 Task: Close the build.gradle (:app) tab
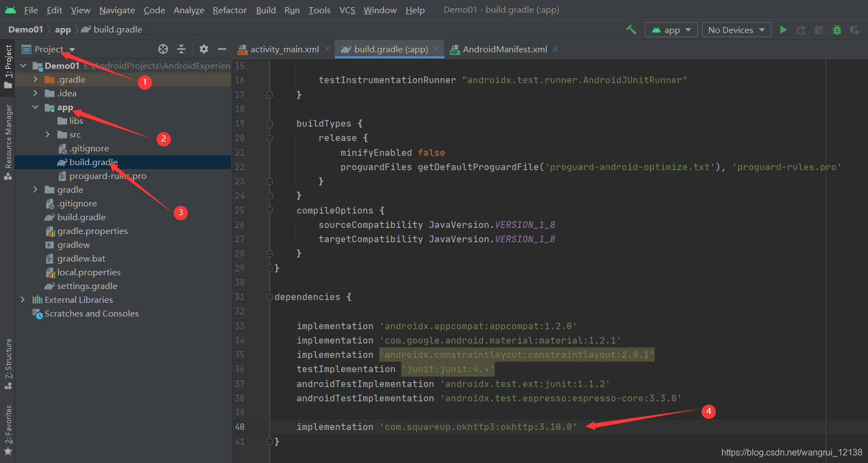click(x=436, y=49)
